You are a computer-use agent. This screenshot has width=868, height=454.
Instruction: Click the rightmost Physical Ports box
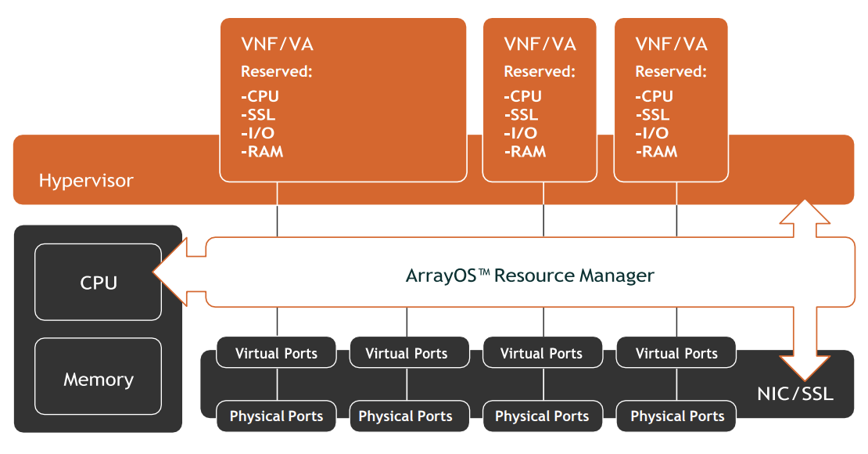click(x=677, y=416)
